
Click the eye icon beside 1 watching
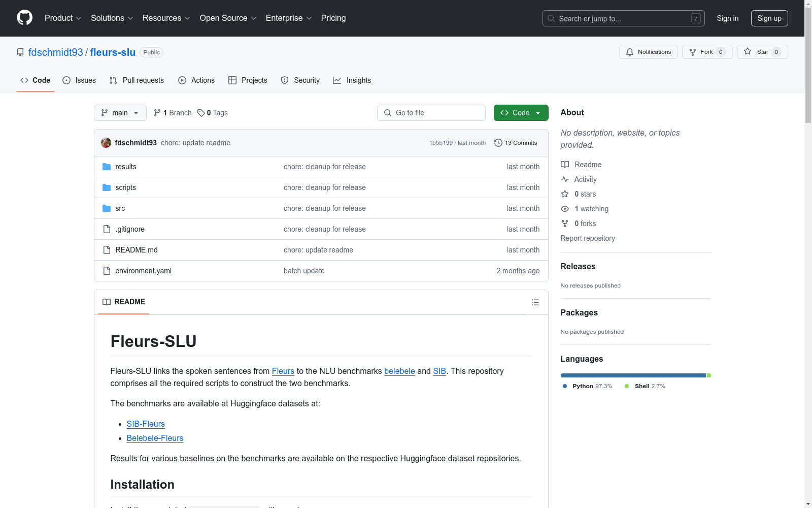tap(565, 209)
